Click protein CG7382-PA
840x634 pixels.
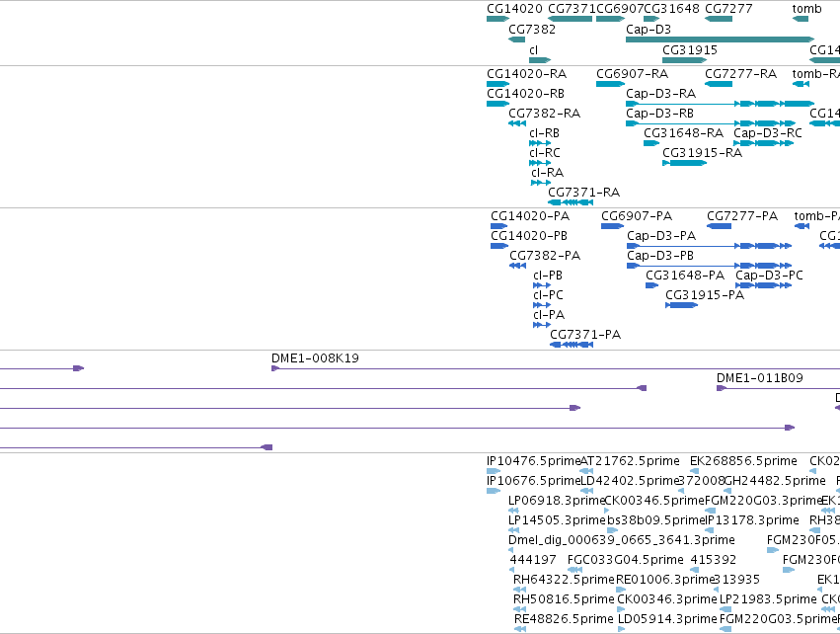[545, 256]
